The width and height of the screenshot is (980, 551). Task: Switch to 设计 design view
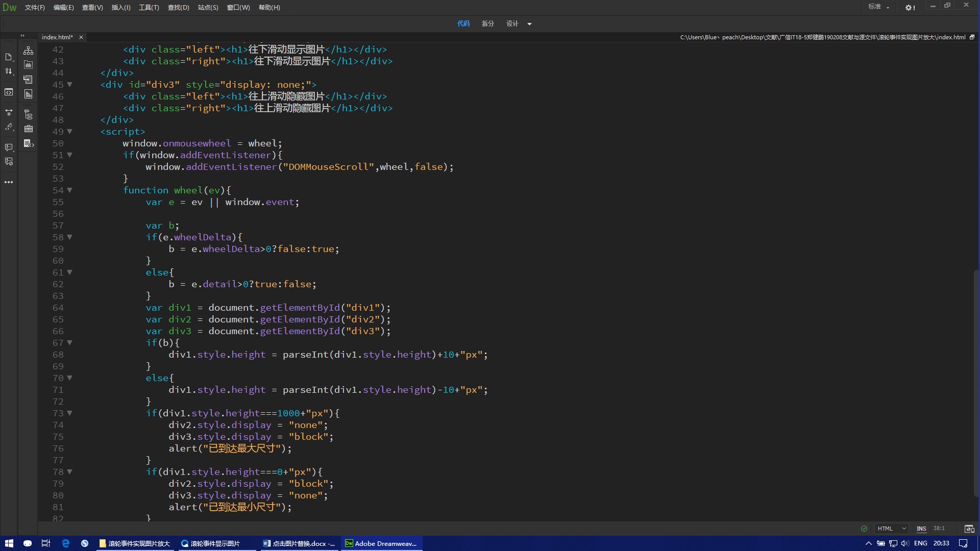[512, 23]
